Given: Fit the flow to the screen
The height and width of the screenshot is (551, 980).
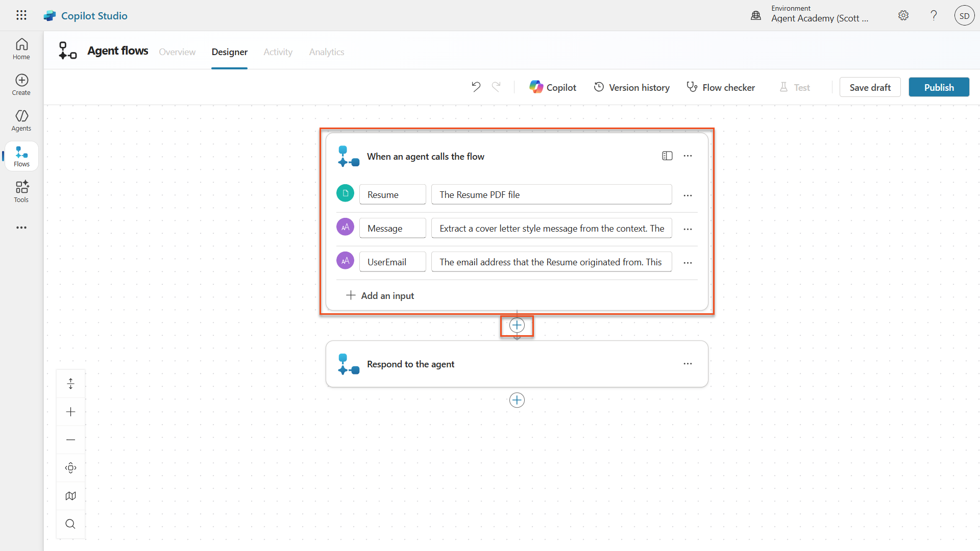Looking at the screenshot, I should (70, 467).
